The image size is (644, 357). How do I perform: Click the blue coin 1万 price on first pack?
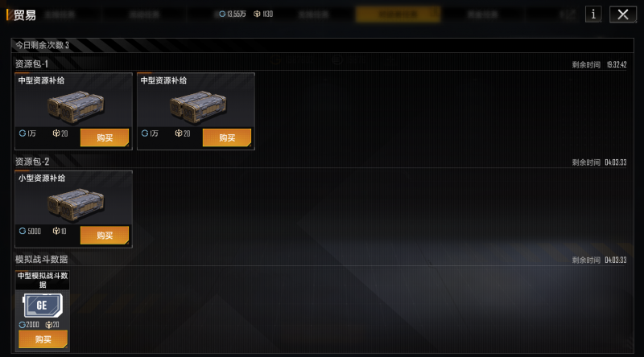(x=27, y=133)
